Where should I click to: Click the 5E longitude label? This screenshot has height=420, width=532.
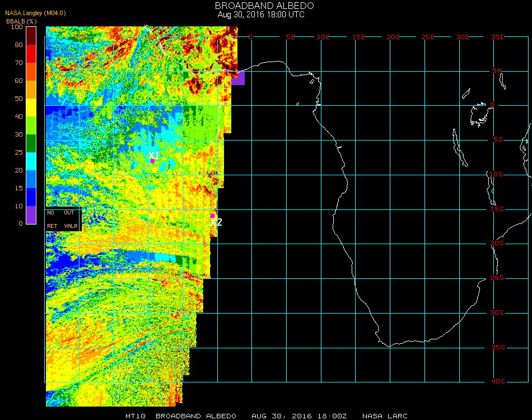(291, 37)
